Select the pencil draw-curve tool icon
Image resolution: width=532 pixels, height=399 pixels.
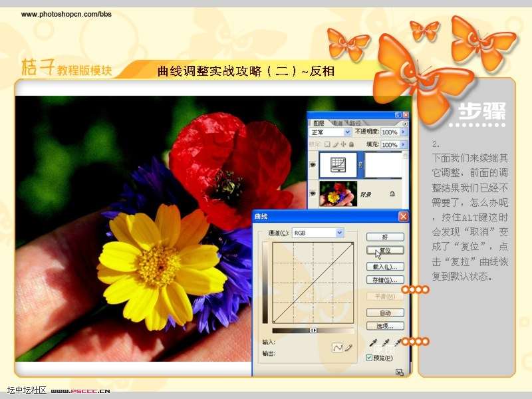pos(348,347)
